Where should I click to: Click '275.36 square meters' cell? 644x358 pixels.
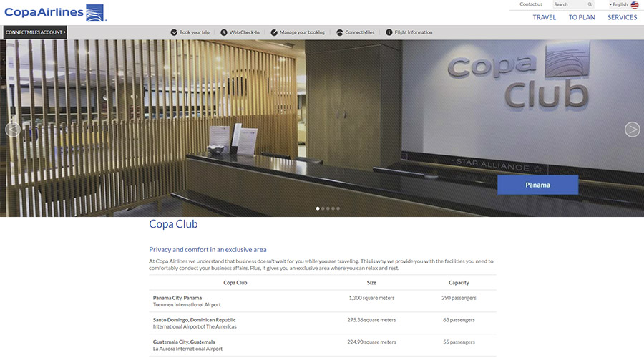pos(371,320)
